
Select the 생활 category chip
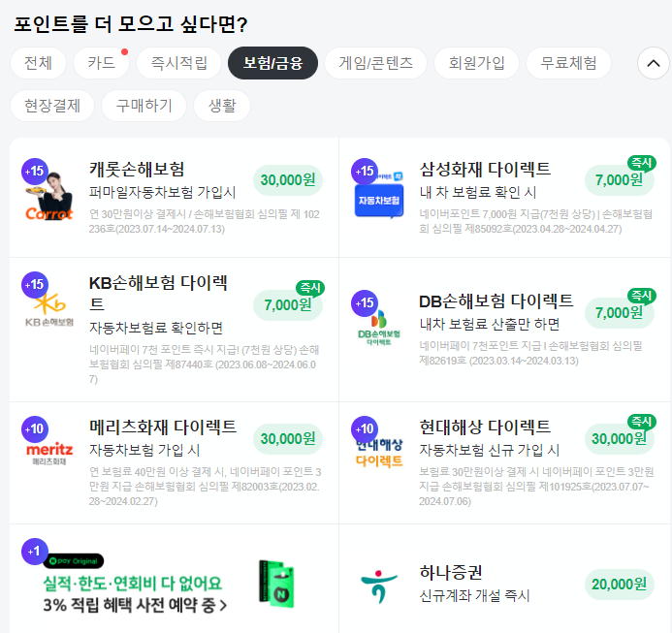click(222, 106)
